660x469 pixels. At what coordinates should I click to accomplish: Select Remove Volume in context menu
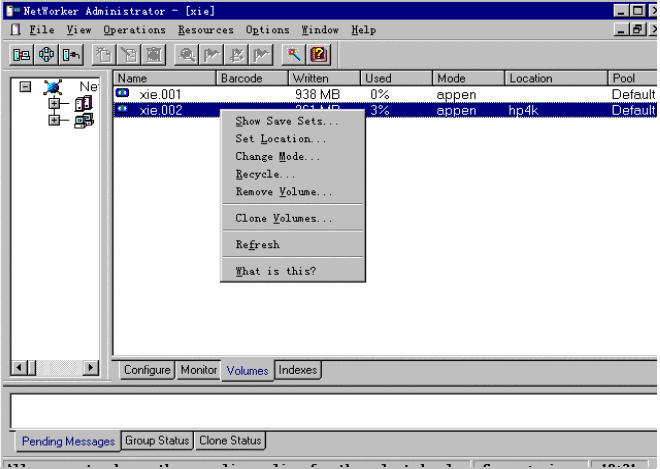284,192
